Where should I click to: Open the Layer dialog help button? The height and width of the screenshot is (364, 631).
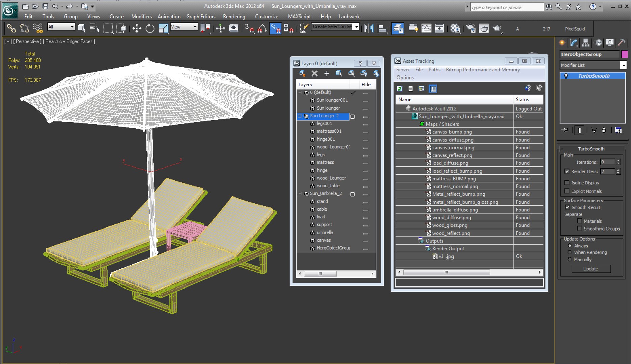360,63
